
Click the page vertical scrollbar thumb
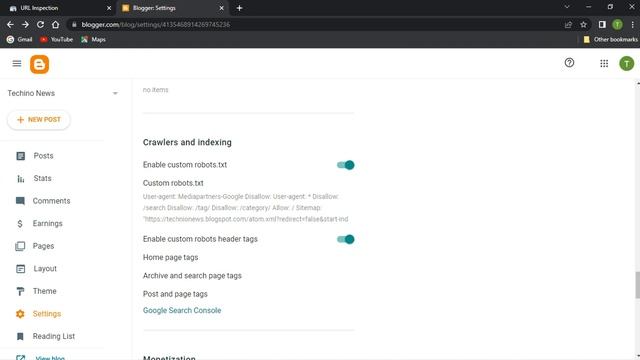[637, 284]
